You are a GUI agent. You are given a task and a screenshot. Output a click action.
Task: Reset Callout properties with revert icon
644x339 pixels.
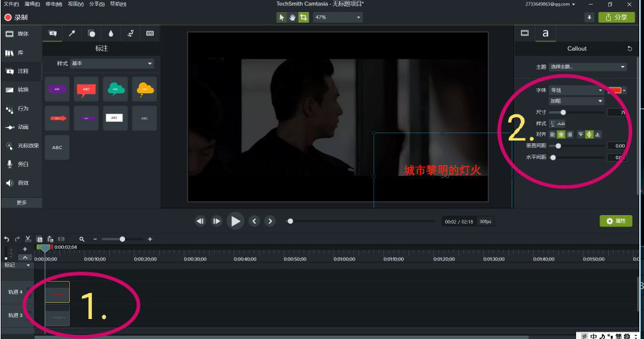629,49
